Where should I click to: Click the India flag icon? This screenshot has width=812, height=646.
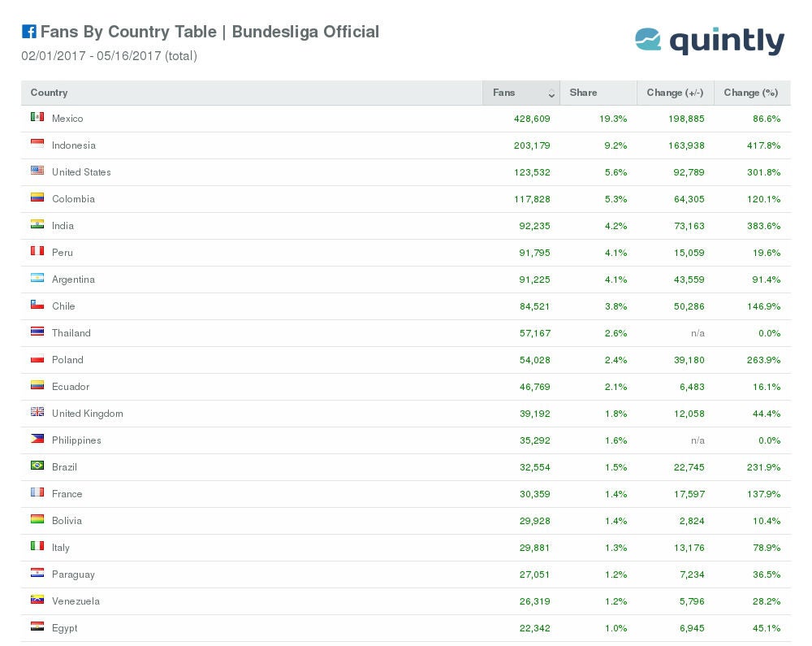click(37, 225)
